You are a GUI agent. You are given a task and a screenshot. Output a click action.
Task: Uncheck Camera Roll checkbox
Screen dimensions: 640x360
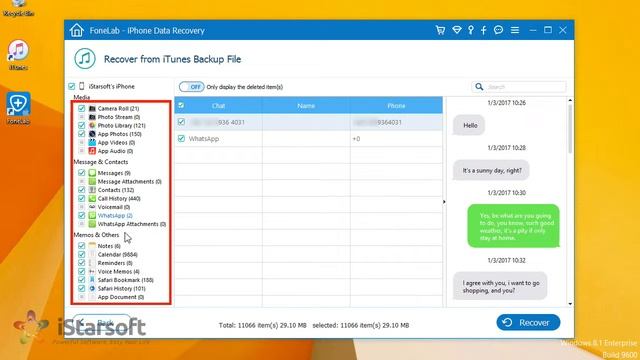click(x=82, y=109)
